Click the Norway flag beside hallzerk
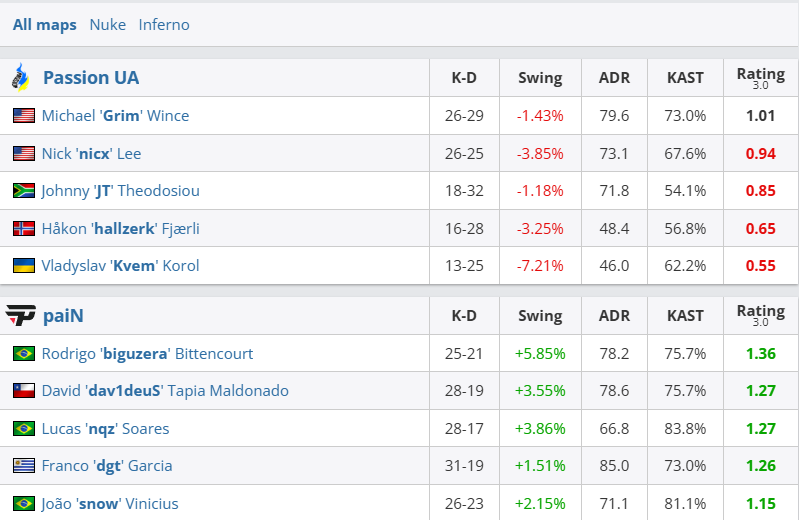This screenshot has width=799, height=520. coord(24,228)
